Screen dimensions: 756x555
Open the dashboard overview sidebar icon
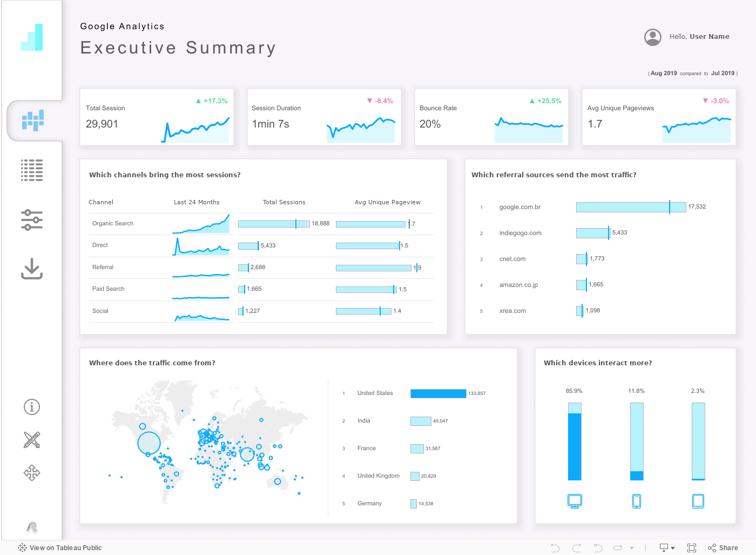click(32, 121)
